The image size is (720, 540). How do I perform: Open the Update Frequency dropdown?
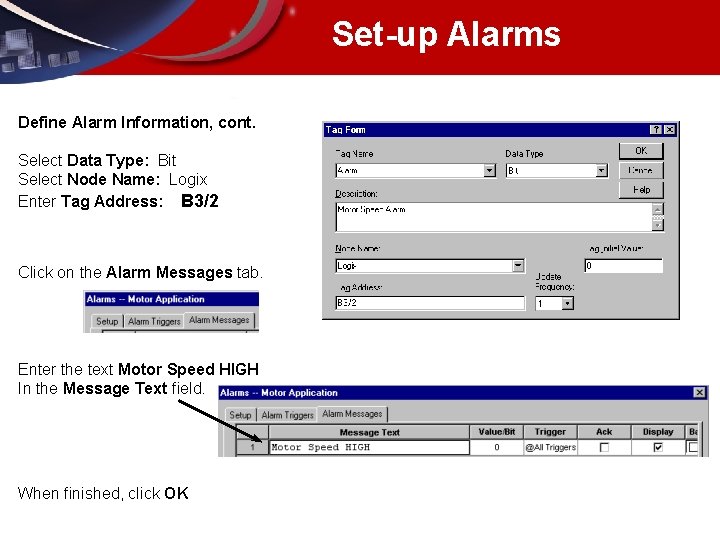(568, 304)
